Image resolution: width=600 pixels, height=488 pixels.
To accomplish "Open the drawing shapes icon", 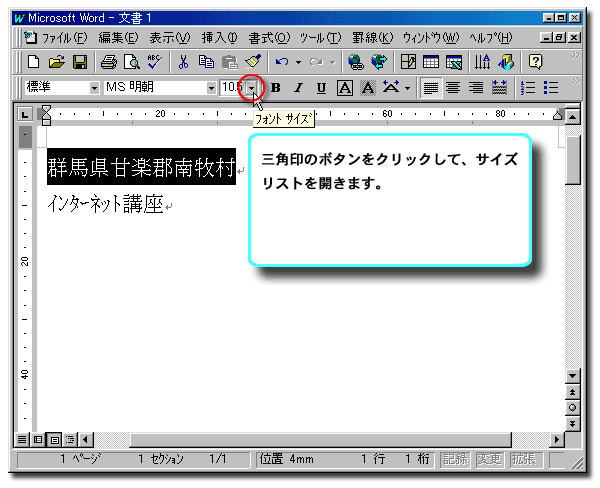I will (x=506, y=62).
